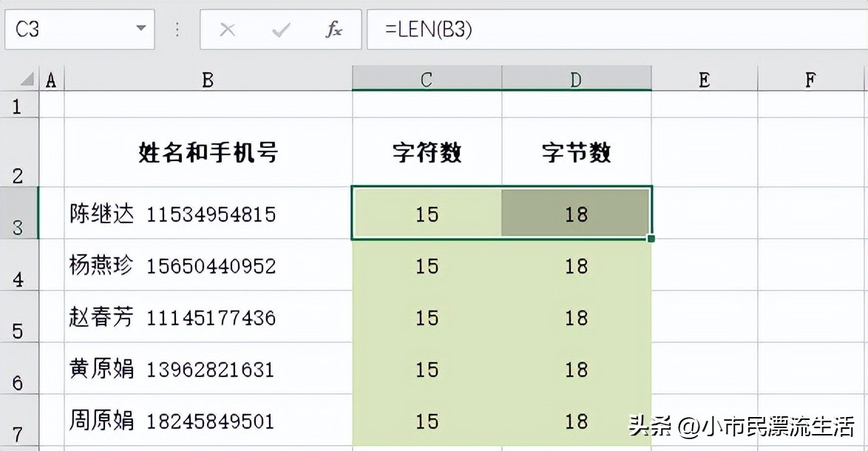Click the header cell 字符数

427,152
